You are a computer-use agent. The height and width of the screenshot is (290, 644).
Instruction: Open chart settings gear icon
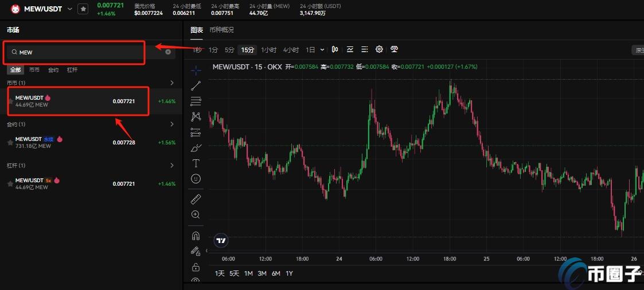click(379, 50)
